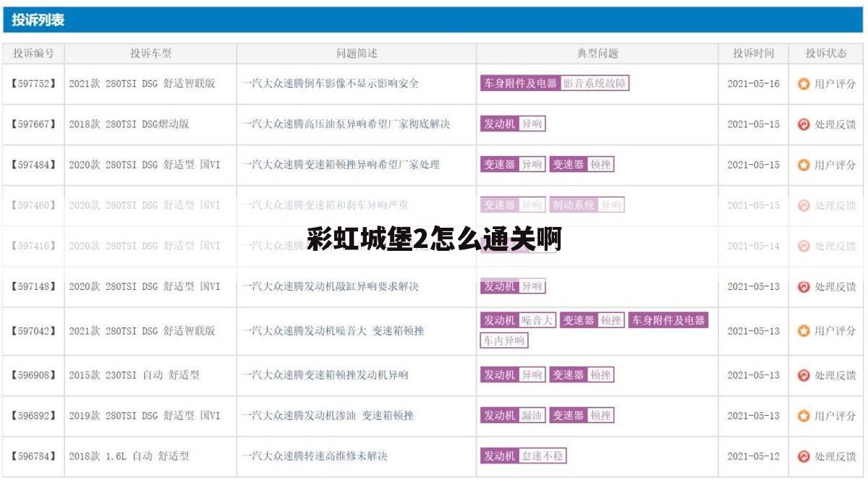The height and width of the screenshot is (480, 868).
Task: Click the 问题简述 column header
Action: (357, 53)
